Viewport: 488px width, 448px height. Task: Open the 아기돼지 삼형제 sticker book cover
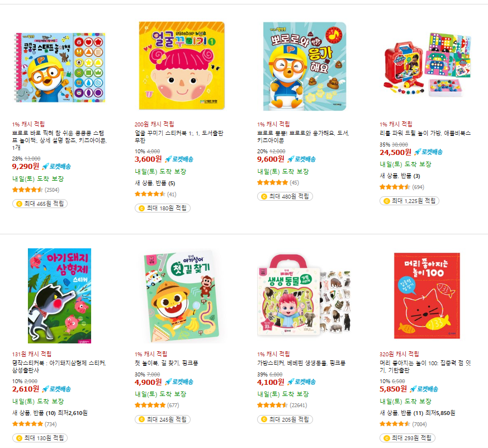[59, 296]
